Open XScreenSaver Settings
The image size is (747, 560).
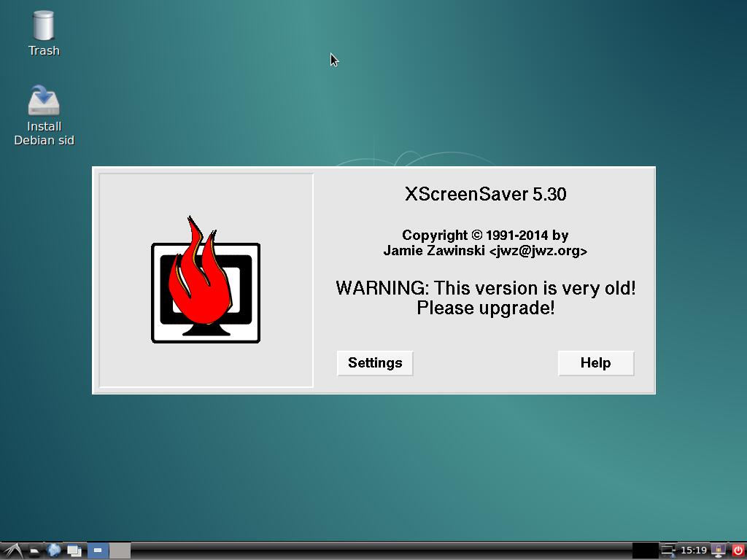click(x=375, y=363)
